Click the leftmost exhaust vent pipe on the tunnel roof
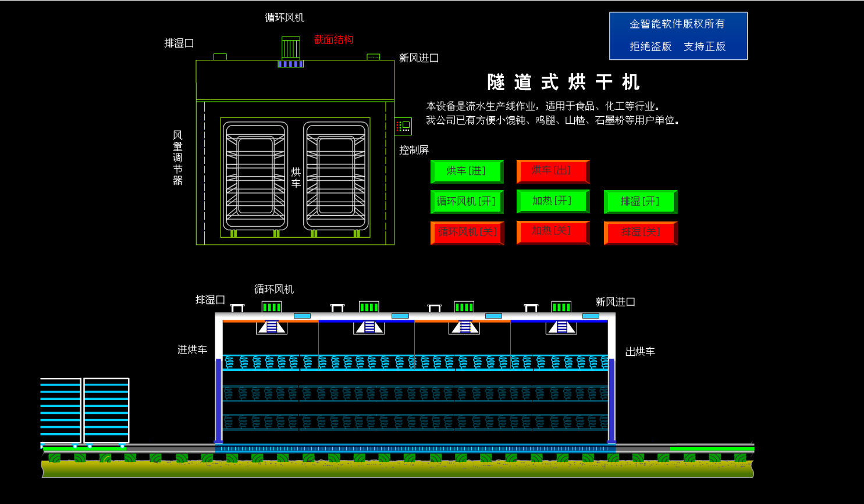This screenshot has height=504, width=864. click(x=237, y=308)
